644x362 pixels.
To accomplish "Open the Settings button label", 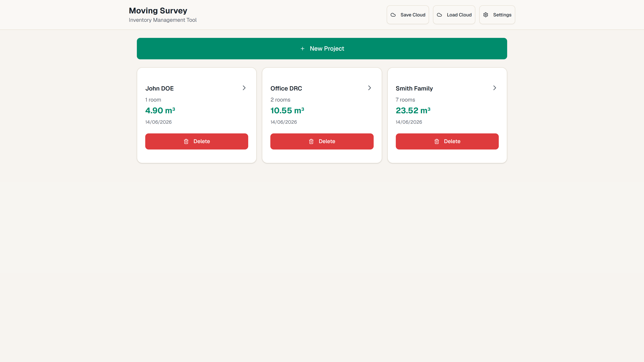I will pyautogui.click(x=502, y=15).
